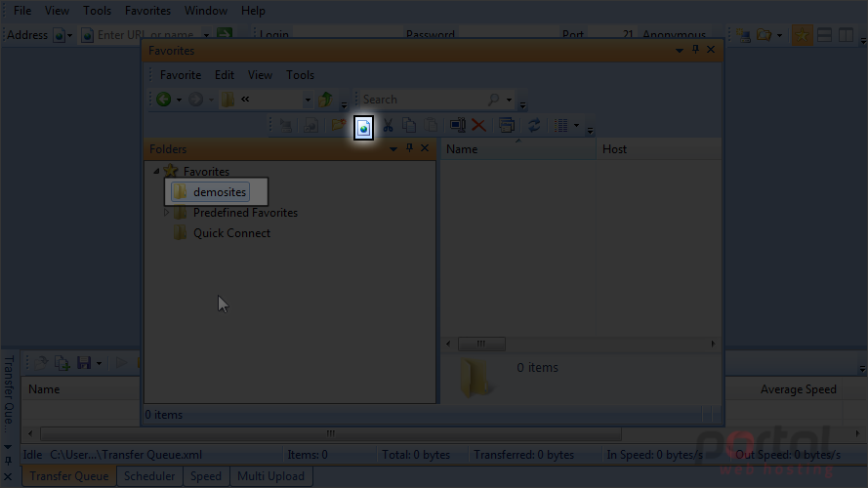Click the Connect icon in Favorites toolbar
The image size is (868, 488).
point(286,125)
